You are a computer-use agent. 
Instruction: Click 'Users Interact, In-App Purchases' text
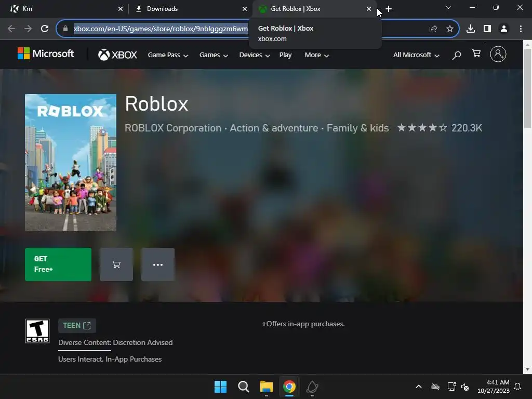click(x=110, y=359)
